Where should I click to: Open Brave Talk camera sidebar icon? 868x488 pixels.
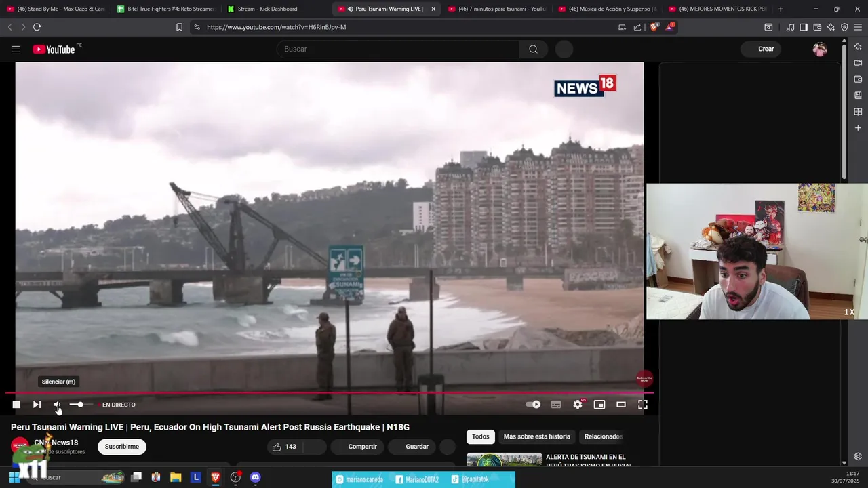point(858,63)
